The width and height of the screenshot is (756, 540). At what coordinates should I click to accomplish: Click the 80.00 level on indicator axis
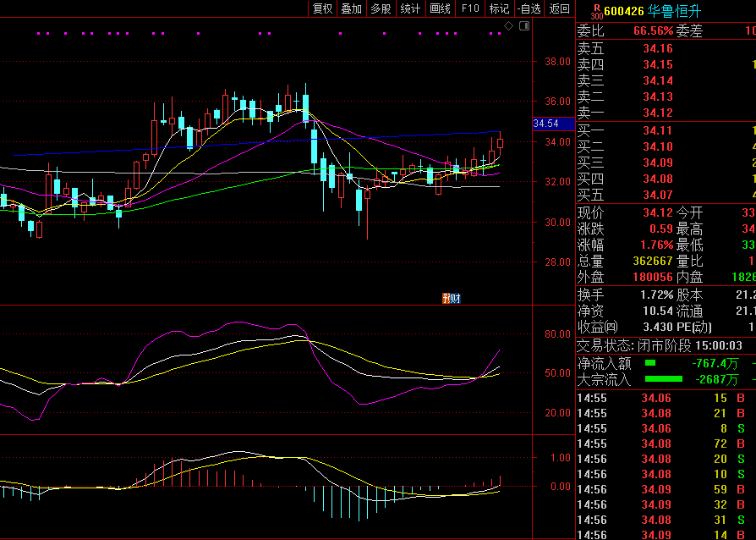[x=558, y=334]
